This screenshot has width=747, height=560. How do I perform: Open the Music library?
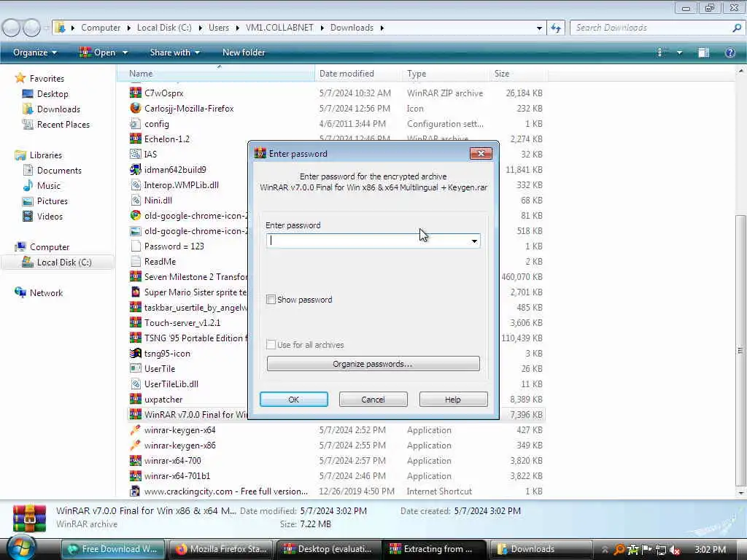[x=49, y=186]
